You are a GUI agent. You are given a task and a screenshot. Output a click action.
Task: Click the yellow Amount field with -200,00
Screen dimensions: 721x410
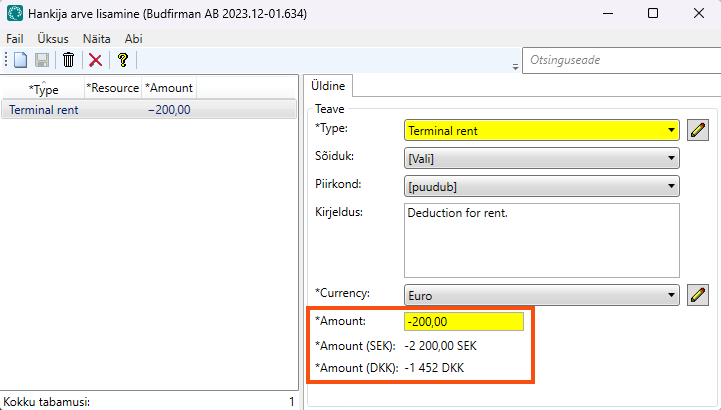(x=463, y=321)
